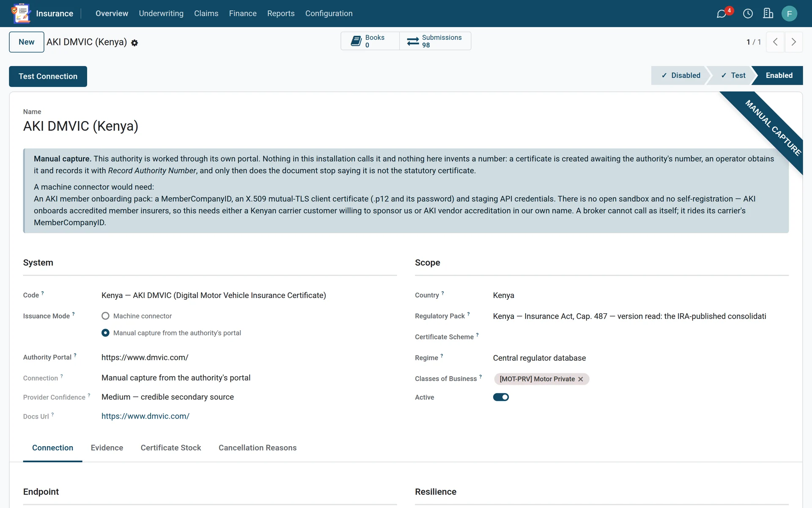Open the Docs Url dmvic.com link
Viewport: 812px width, 508px height.
(145, 416)
